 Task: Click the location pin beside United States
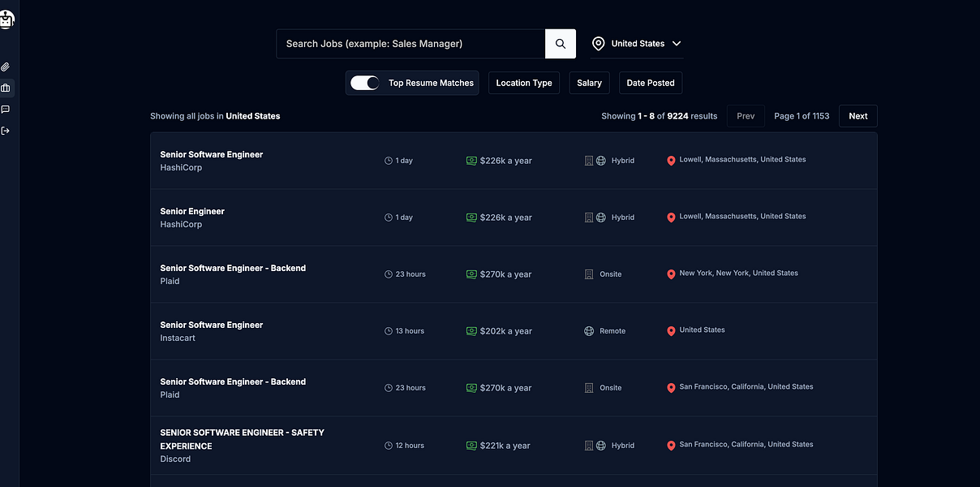(599, 44)
